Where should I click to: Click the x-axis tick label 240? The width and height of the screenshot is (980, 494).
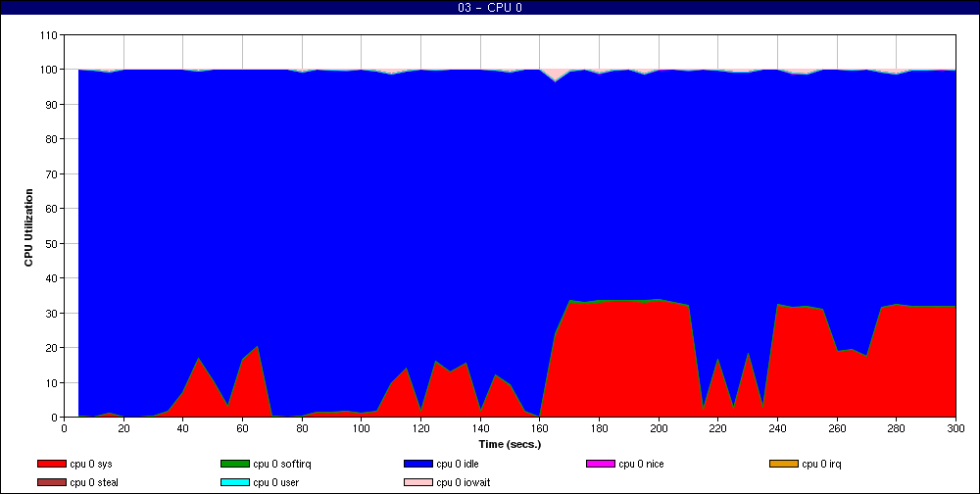[777, 428]
